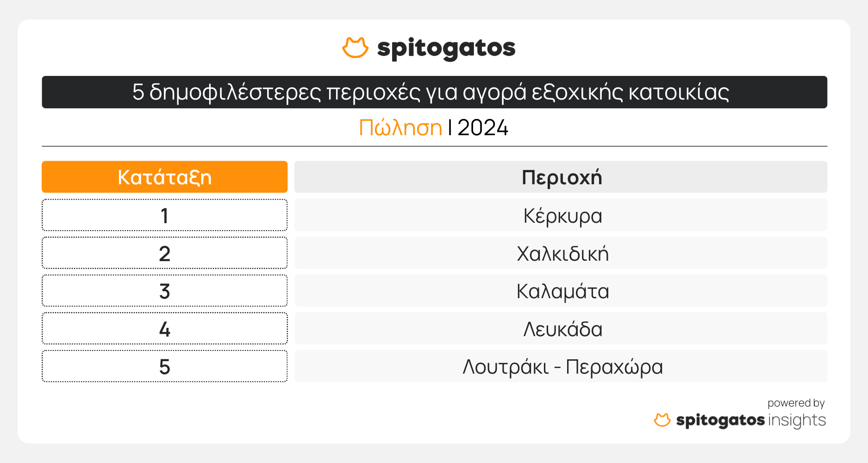Click the orange cat logo at top
This screenshot has height=463, width=868.
pos(355,48)
